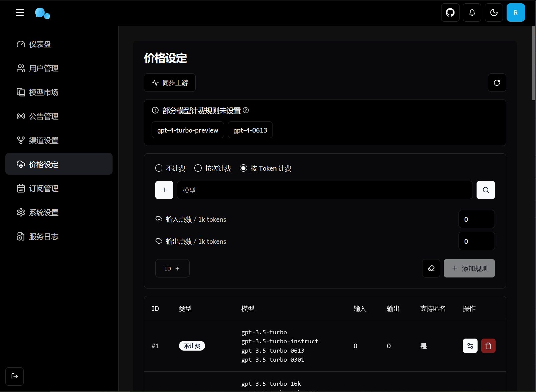The width and height of the screenshot is (536, 392).
Task: Open 模型市场 in the sidebar
Action: [59, 92]
